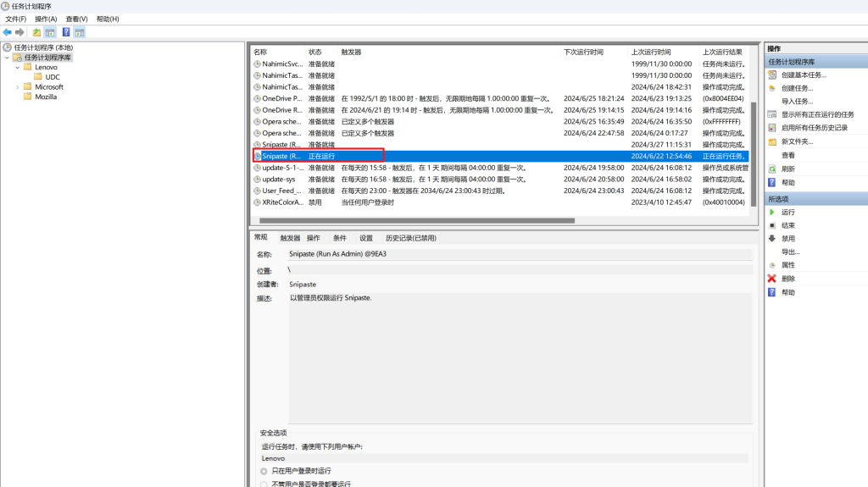Click the up-one-level folder toolbar icon
868x487 pixels.
36,32
